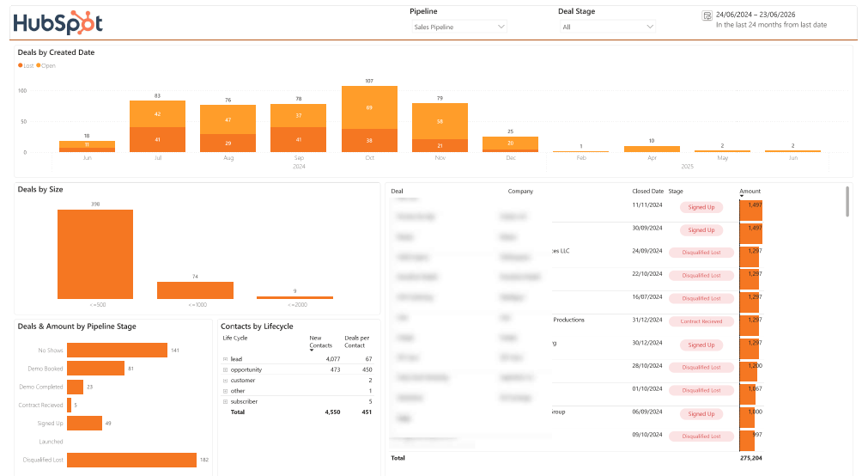Screen dimensions: 868x476
Task: Click the 24/06/2024 – 23/06/2026 date range text
Action: (756, 15)
